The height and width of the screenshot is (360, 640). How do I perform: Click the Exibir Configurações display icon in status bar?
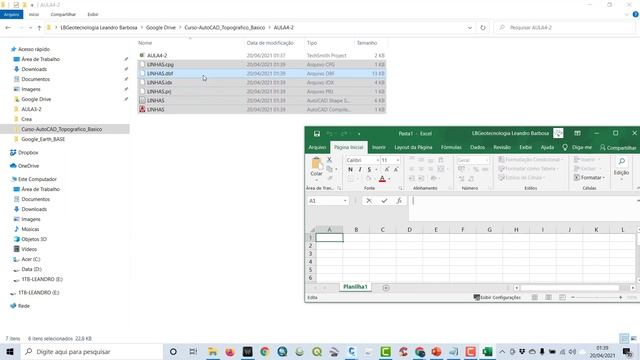[476, 297]
